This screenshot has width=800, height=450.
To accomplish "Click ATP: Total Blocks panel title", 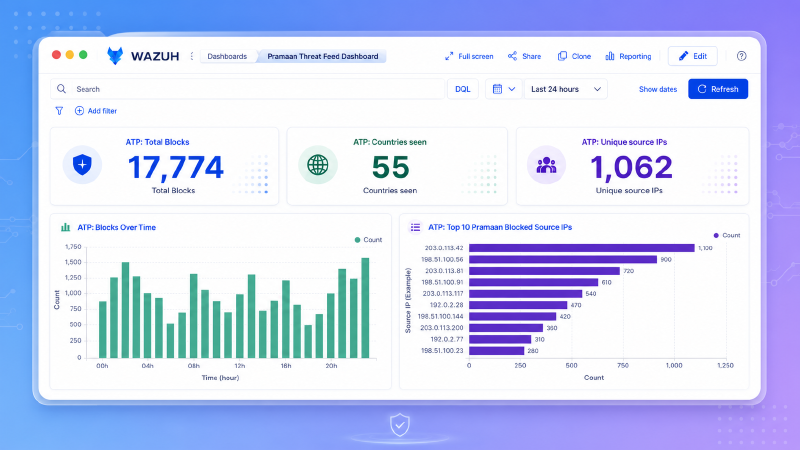I will (157, 142).
